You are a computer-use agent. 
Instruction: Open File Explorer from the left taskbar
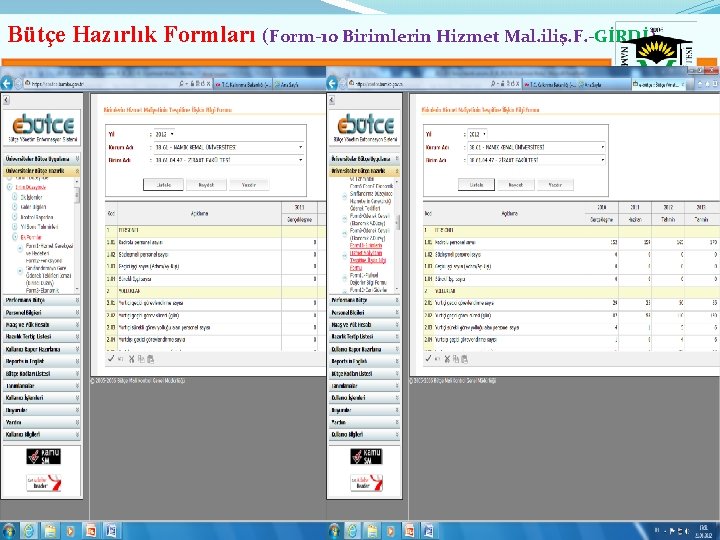click(x=50, y=531)
